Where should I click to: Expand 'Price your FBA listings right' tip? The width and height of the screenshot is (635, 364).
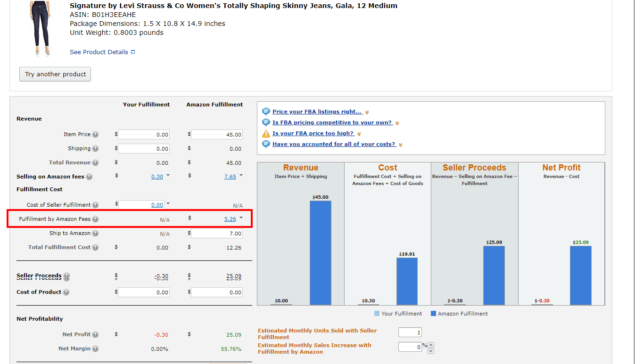(x=317, y=112)
